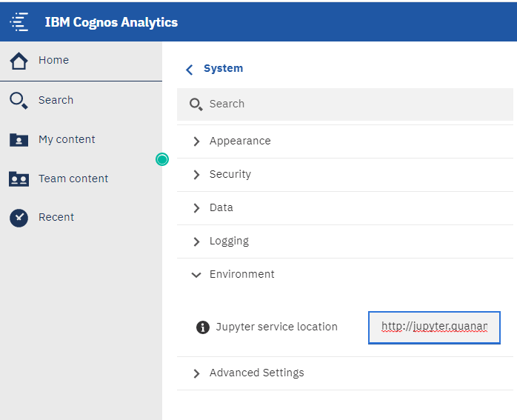Open Search label in the sidebar
This screenshot has width=517, height=420.
pos(56,100)
